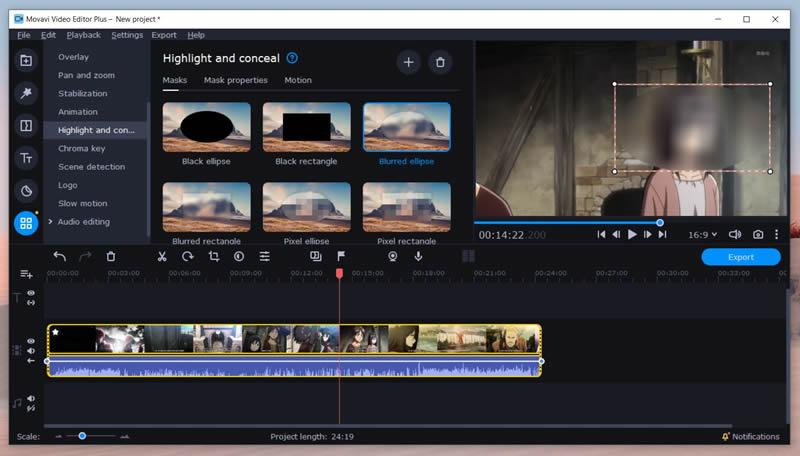Select Stabilization tool
800x456 pixels.
coord(83,94)
